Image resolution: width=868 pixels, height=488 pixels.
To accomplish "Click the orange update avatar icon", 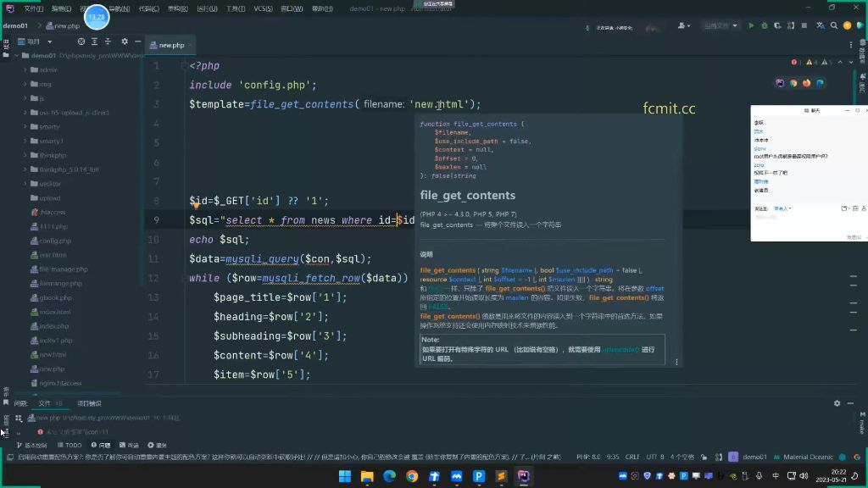I will pos(847,25).
